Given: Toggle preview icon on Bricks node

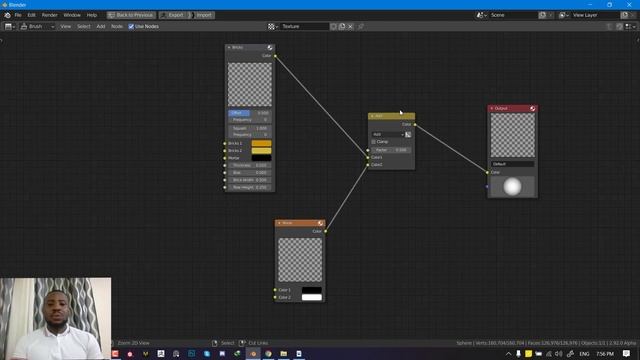Looking at the screenshot, I should click(x=270, y=48).
